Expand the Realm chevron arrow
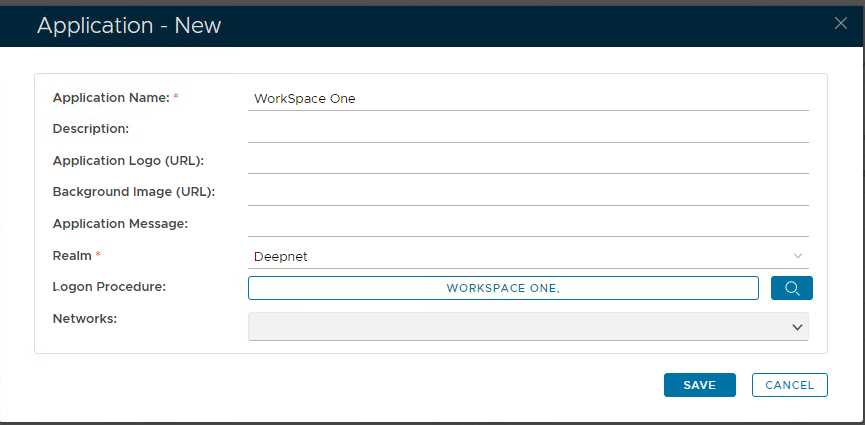Image resolution: width=865 pixels, height=425 pixels. 797,256
